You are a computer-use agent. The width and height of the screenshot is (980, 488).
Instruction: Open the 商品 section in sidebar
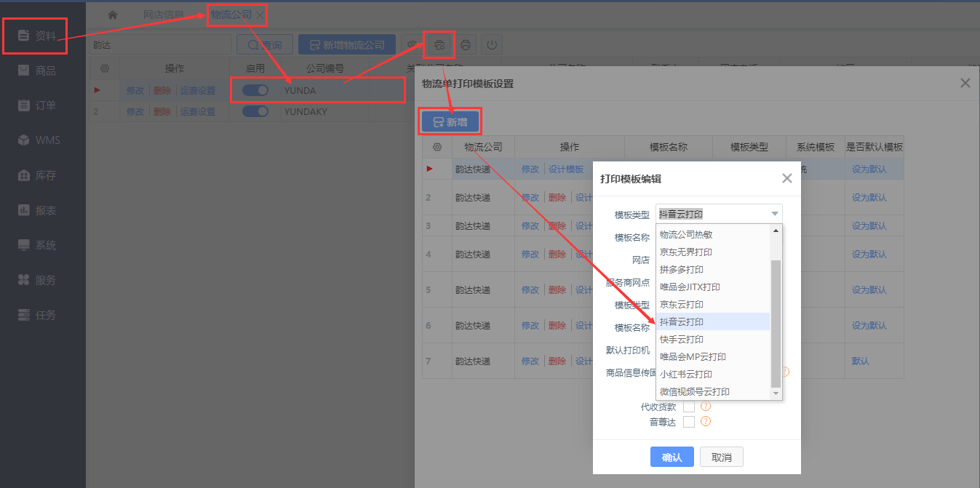pyautogui.click(x=38, y=71)
